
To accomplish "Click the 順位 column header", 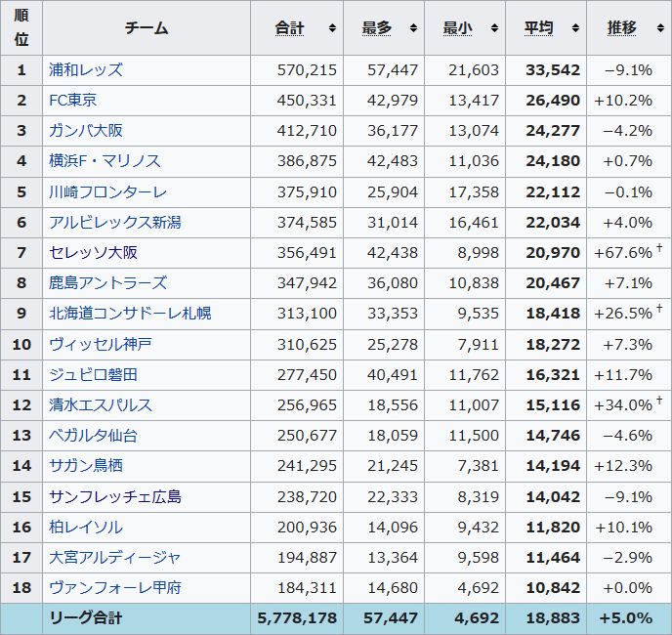I will (x=21, y=28).
